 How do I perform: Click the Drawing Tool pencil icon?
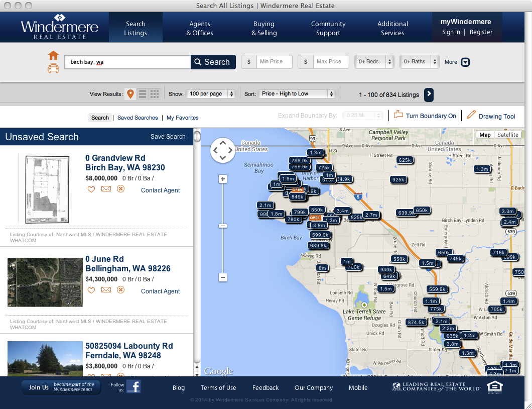(x=471, y=115)
